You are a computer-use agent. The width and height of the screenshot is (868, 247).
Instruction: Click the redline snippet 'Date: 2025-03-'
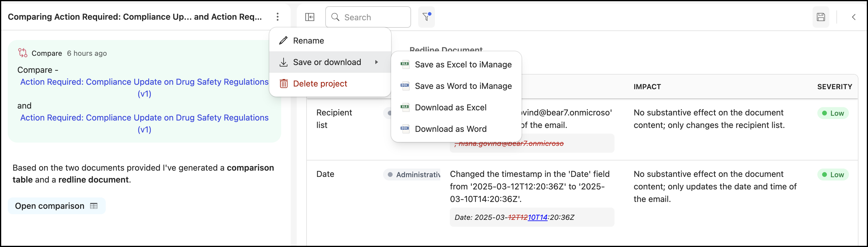click(532, 217)
